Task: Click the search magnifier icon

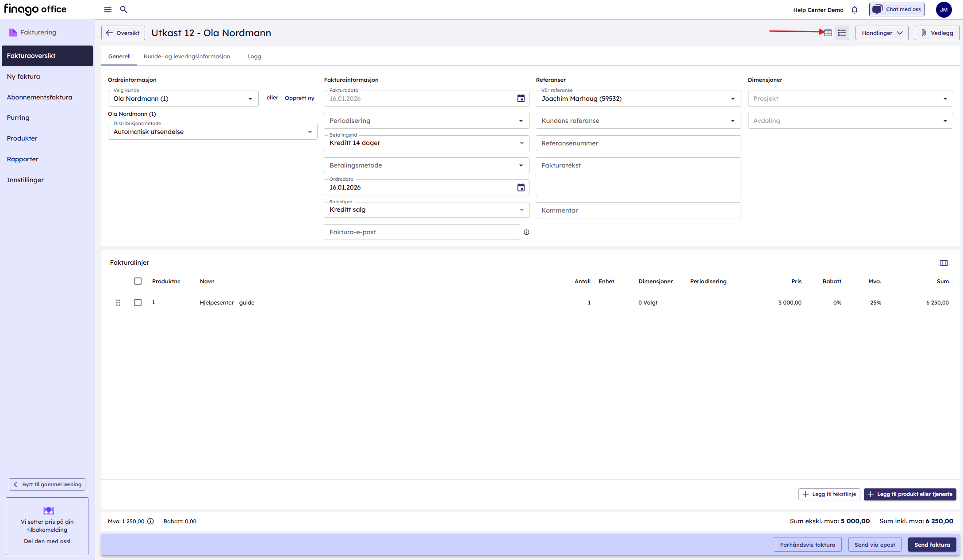Action: pos(124,9)
